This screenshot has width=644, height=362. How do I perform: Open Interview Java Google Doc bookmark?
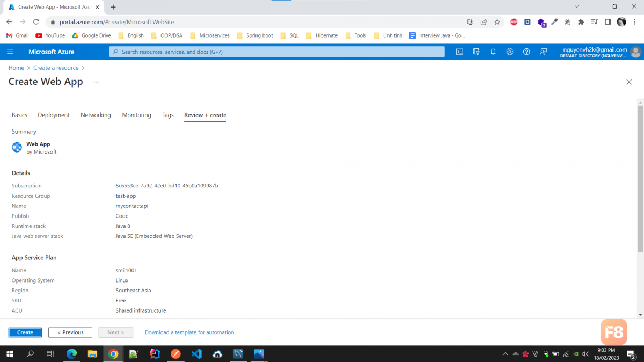point(437,35)
